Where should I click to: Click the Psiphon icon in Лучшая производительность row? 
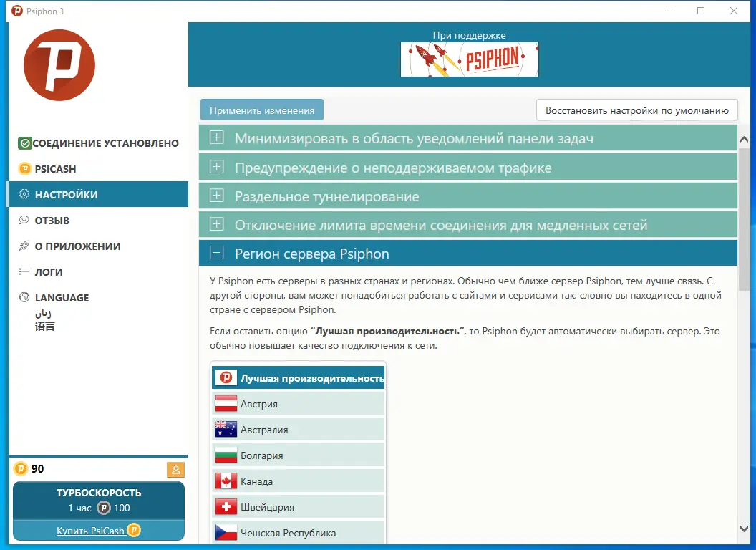click(226, 377)
